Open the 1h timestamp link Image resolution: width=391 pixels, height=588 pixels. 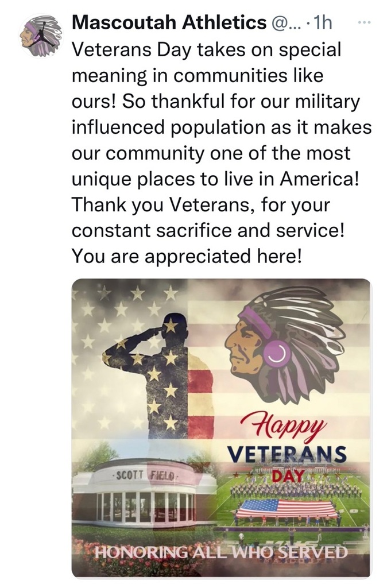(323, 23)
